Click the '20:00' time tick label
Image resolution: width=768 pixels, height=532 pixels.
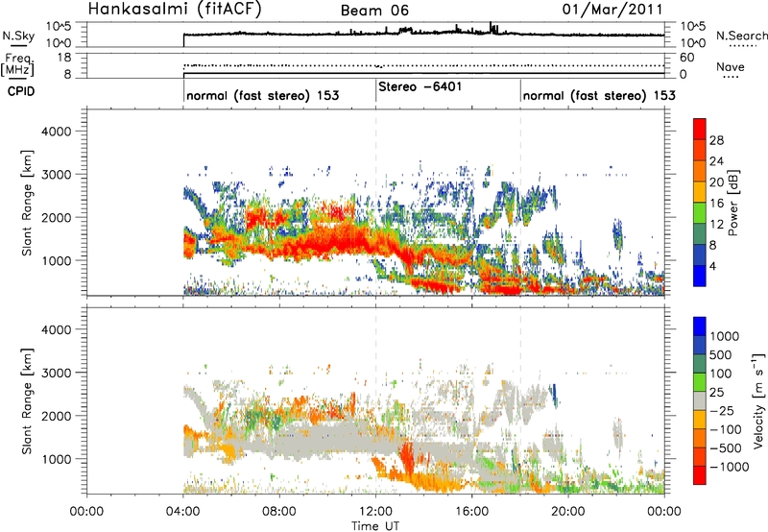pyautogui.click(x=567, y=512)
